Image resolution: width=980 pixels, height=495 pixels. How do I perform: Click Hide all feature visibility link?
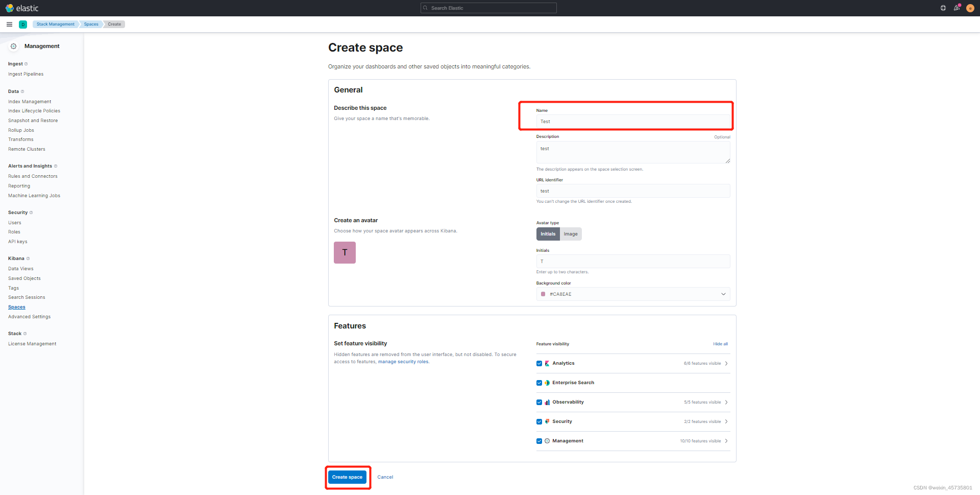(721, 344)
